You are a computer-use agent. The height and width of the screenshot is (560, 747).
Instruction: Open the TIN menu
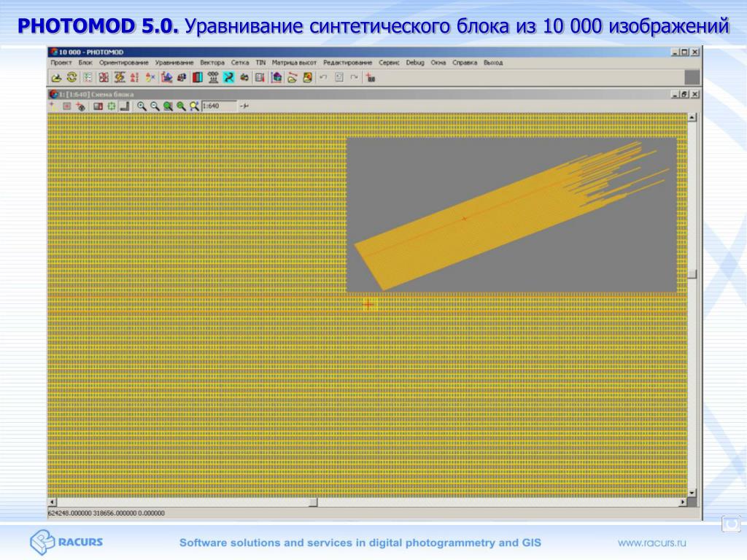click(x=260, y=63)
